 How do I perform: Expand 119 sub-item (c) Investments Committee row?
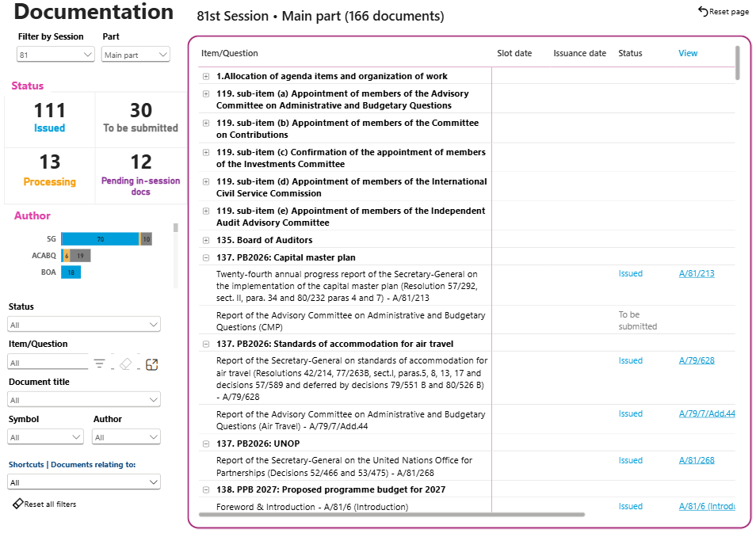tap(206, 153)
